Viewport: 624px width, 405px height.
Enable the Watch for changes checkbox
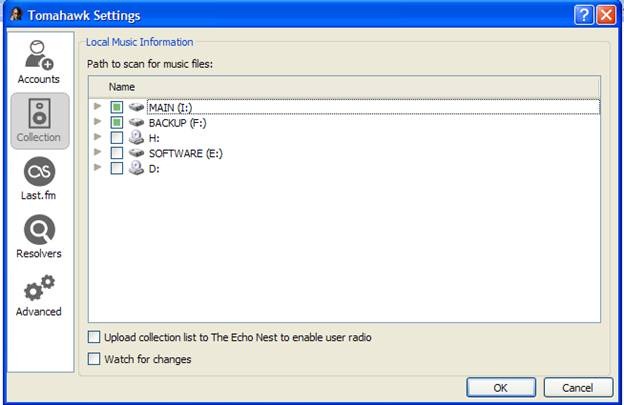pos(95,358)
